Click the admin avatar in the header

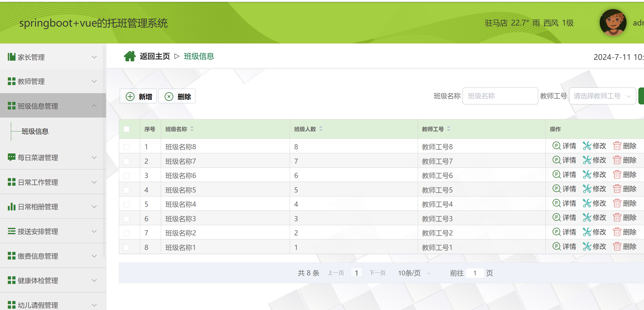click(613, 23)
